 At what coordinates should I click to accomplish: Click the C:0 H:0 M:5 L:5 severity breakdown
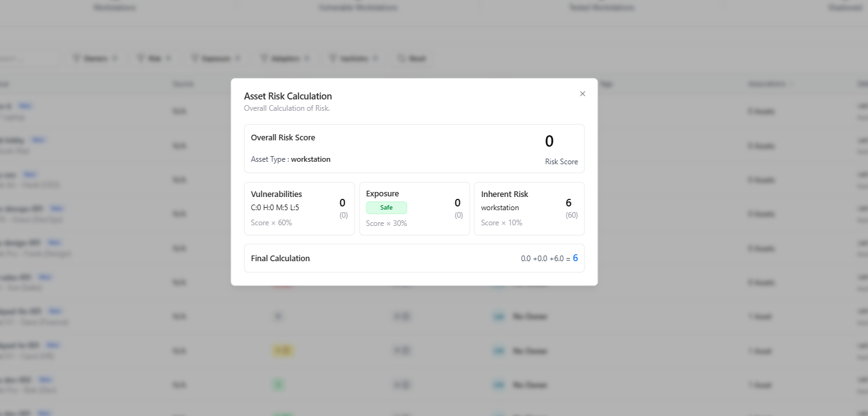click(x=275, y=208)
